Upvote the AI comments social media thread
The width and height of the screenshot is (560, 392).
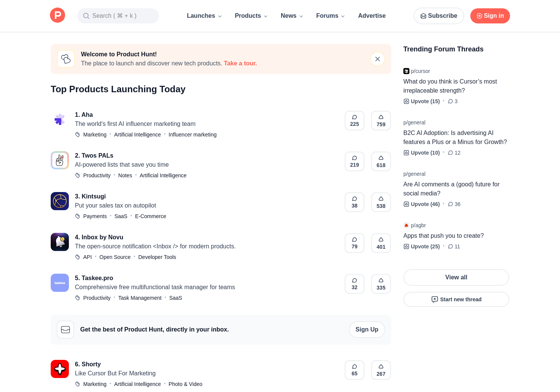point(422,204)
